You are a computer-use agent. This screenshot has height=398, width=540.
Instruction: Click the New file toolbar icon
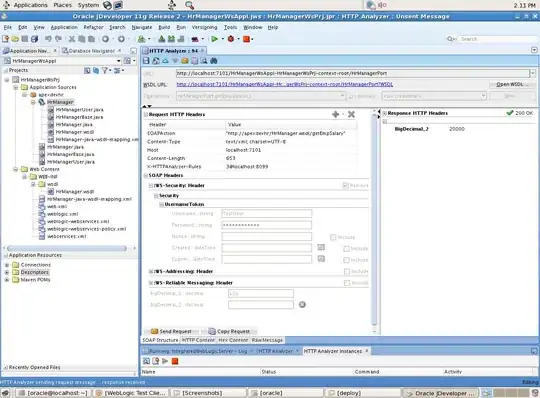[6, 39]
